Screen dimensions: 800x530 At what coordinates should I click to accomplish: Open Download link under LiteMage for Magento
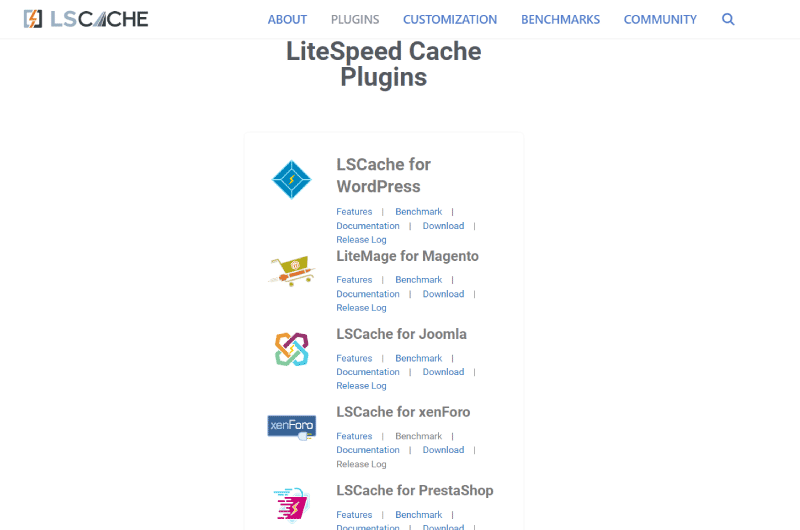click(x=443, y=294)
